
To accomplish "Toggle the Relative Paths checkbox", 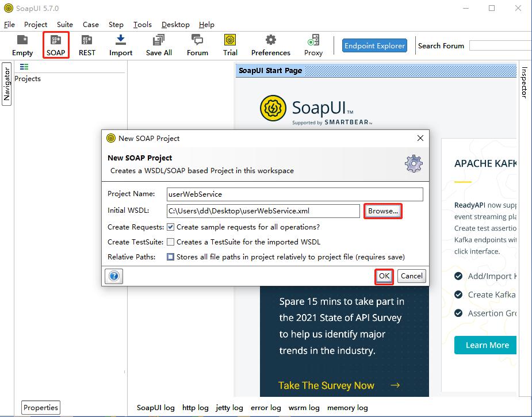I will (171, 257).
